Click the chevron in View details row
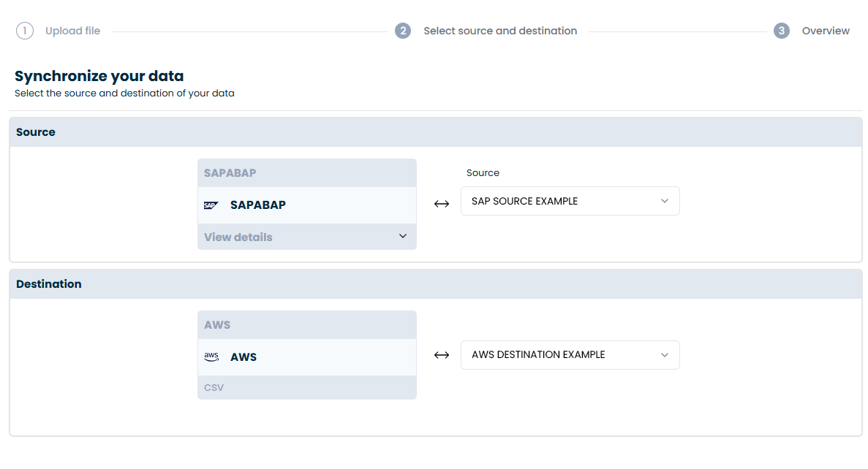 coord(403,237)
